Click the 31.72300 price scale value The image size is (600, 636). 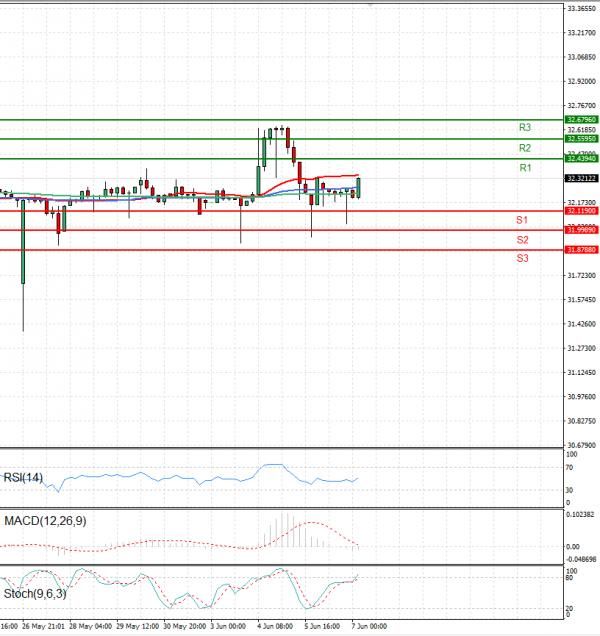point(581,276)
